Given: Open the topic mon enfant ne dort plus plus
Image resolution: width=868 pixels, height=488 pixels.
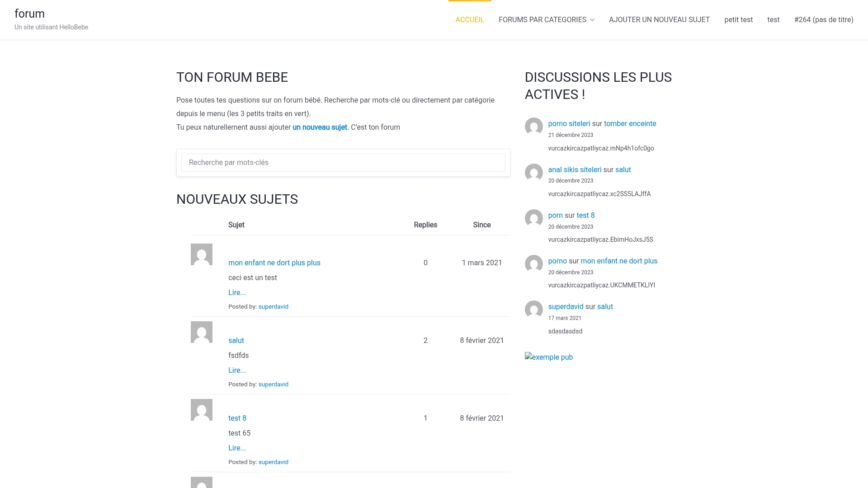Looking at the screenshot, I should click(x=274, y=263).
